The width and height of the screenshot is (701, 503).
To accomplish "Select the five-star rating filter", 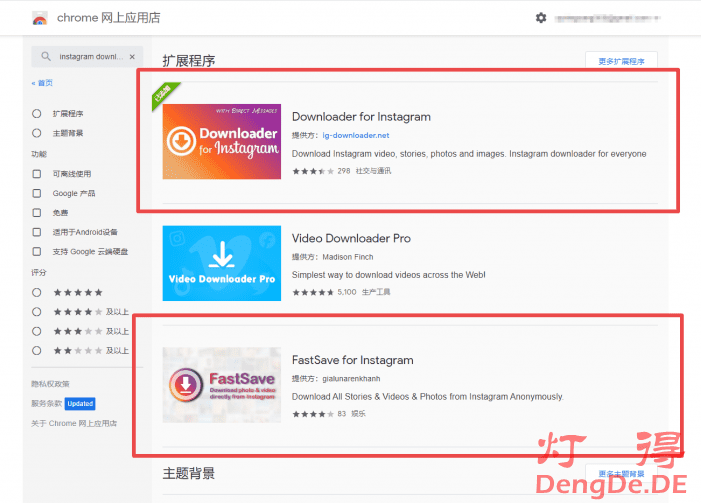I will (37, 292).
